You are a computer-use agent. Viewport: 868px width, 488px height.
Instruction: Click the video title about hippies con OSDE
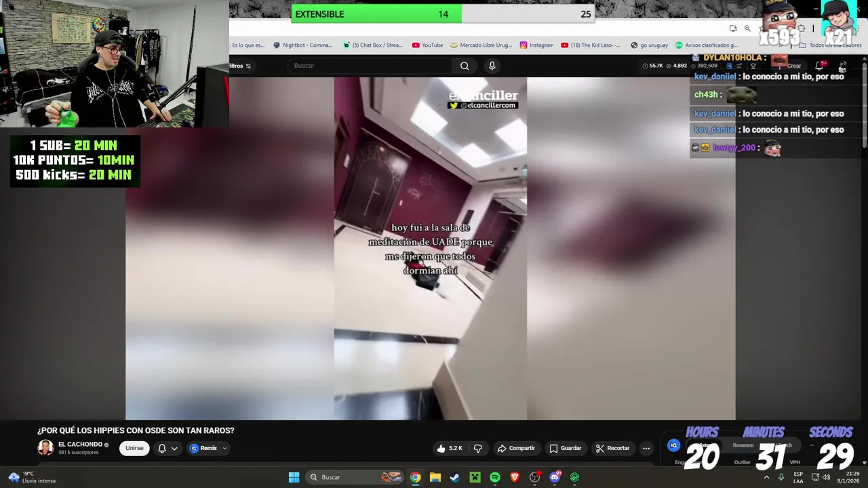[x=136, y=430]
